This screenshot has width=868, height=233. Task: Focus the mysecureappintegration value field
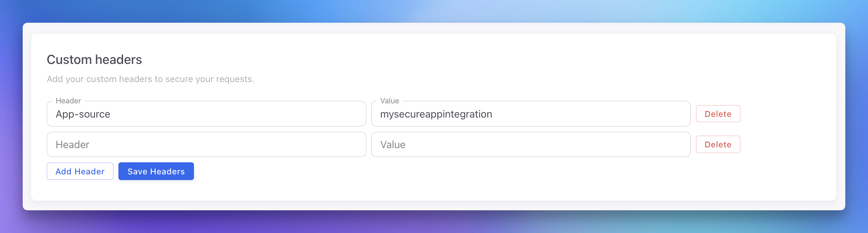click(x=530, y=114)
